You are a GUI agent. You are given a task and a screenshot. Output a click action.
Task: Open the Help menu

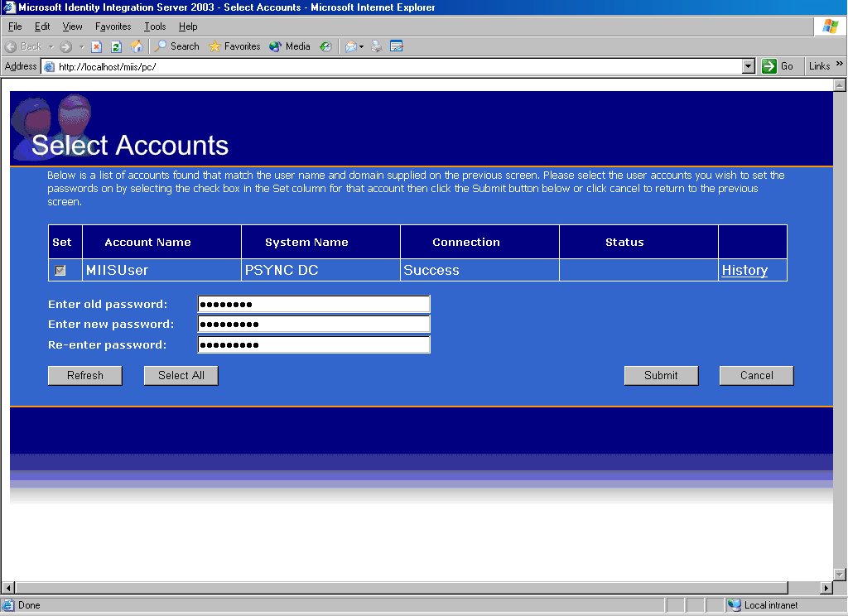coord(188,26)
